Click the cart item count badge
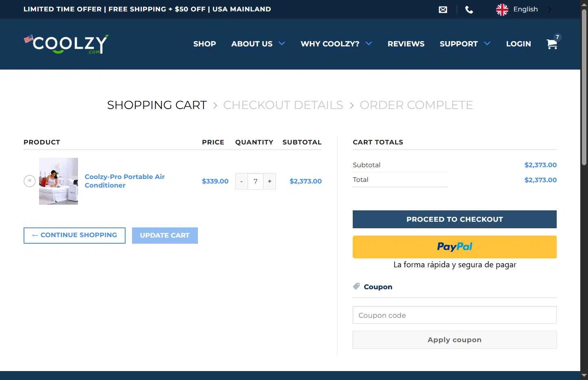Screen dimensions: 588x380 558,37
